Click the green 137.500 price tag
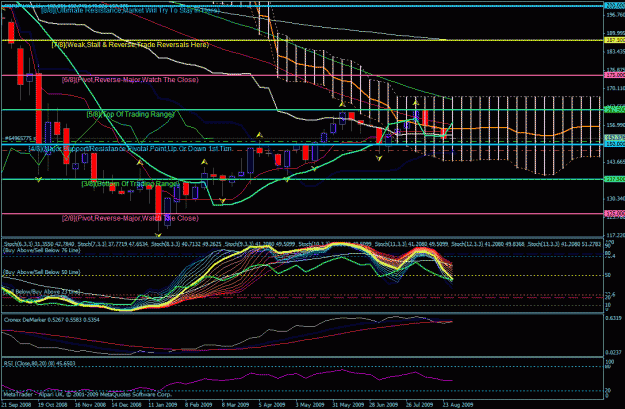625x409 pixels. click(x=615, y=179)
